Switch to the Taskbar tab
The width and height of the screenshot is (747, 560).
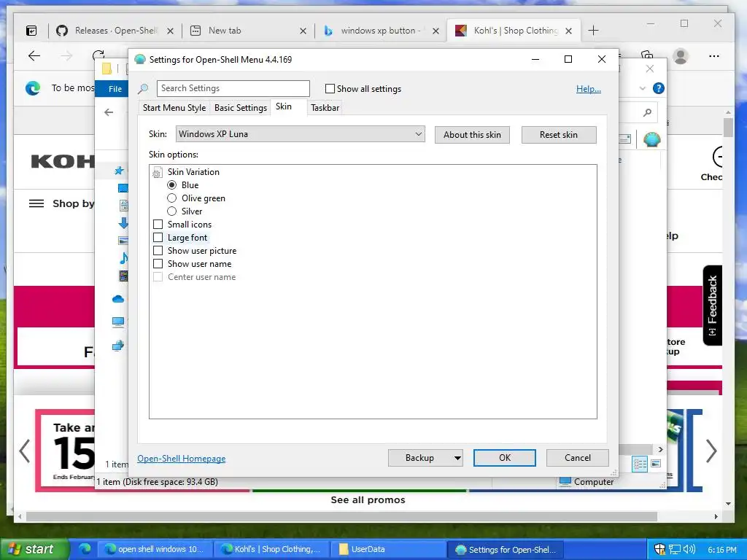[x=325, y=108]
